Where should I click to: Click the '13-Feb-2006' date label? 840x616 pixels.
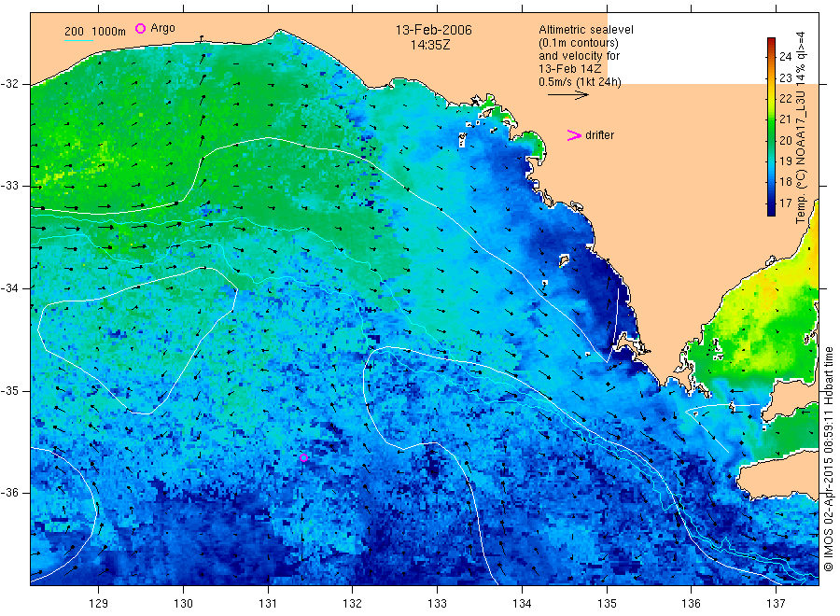coord(433,30)
